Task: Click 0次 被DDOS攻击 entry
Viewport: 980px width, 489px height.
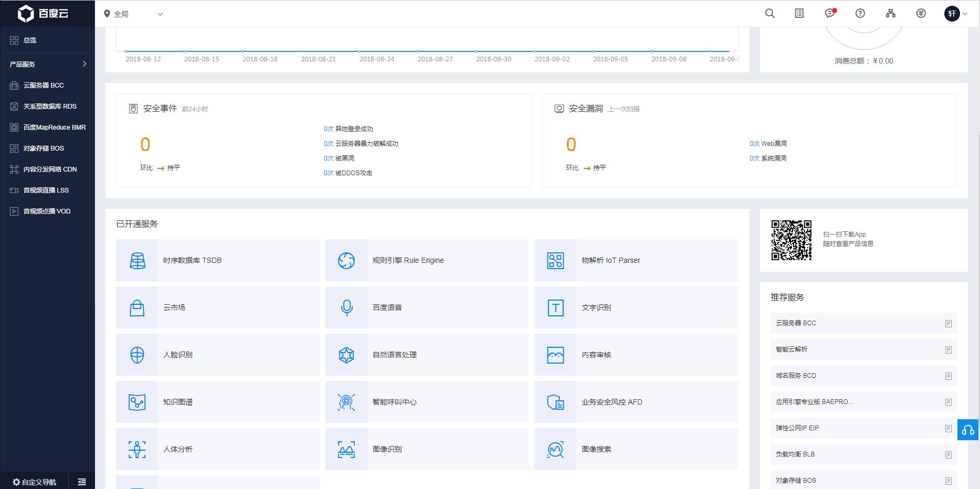Action: coord(348,173)
